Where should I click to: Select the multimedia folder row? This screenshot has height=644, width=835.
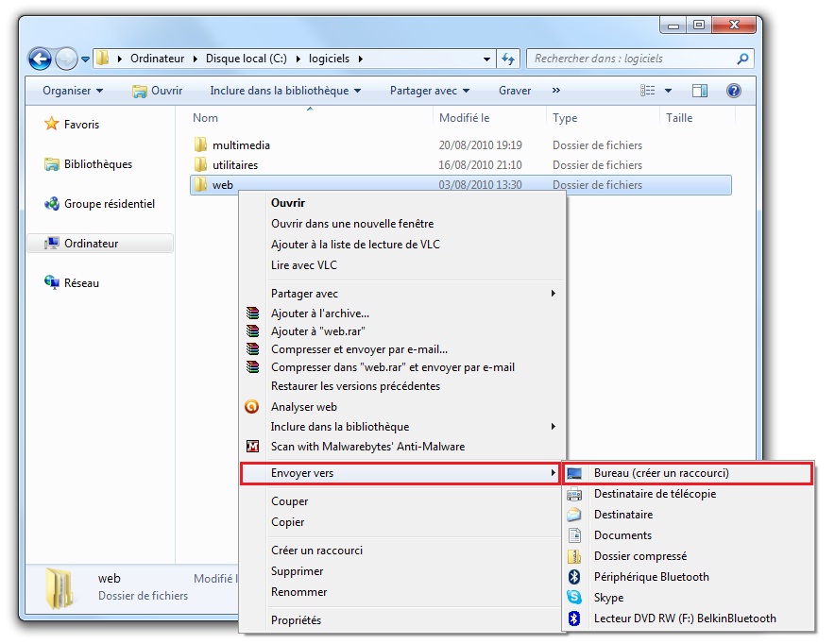pos(461,145)
